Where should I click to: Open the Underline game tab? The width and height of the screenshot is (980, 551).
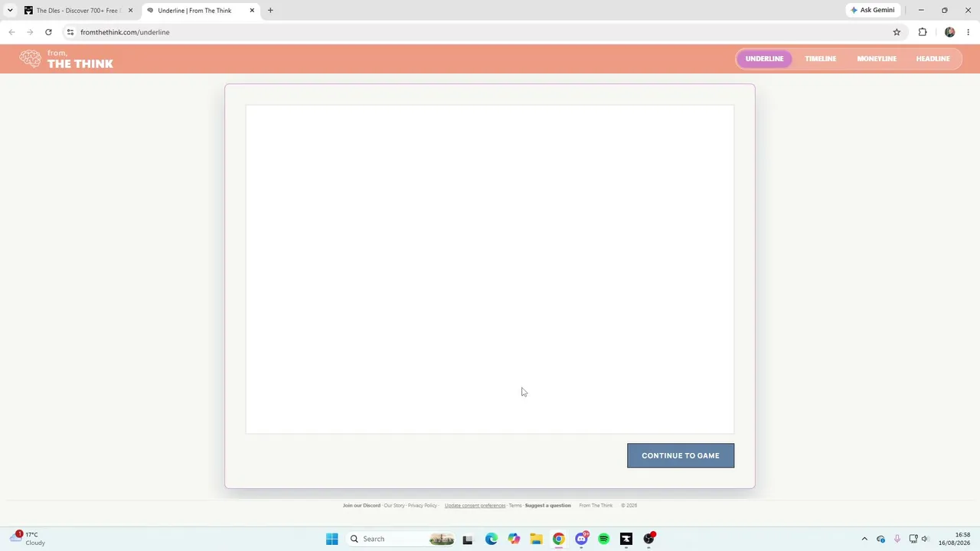pos(764,59)
